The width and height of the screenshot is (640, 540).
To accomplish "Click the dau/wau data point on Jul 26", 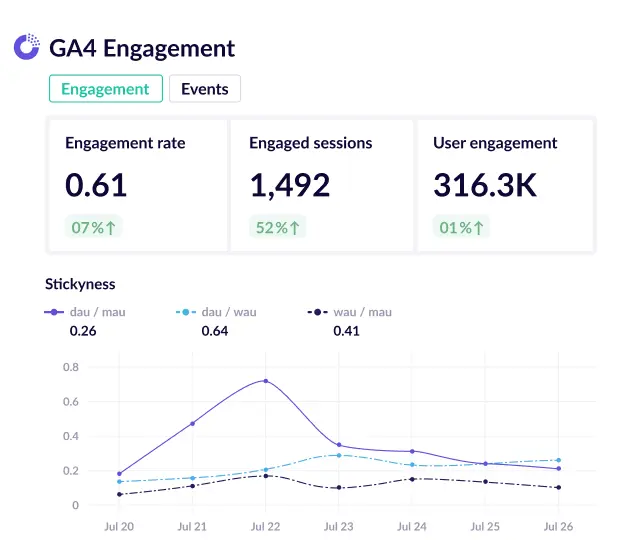I will point(558,460).
